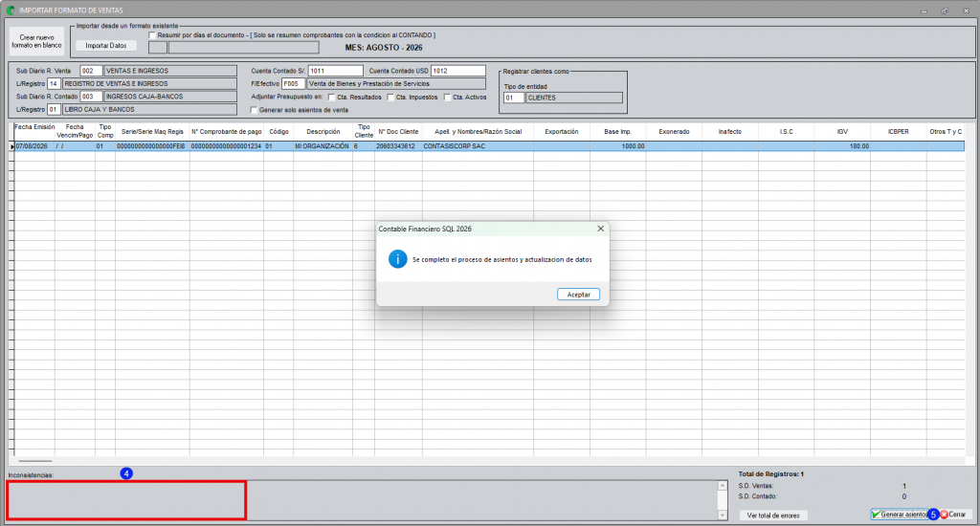Click Sub Diario R. Venta code field 002
This screenshot has width=980, height=526.
point(91,71)
